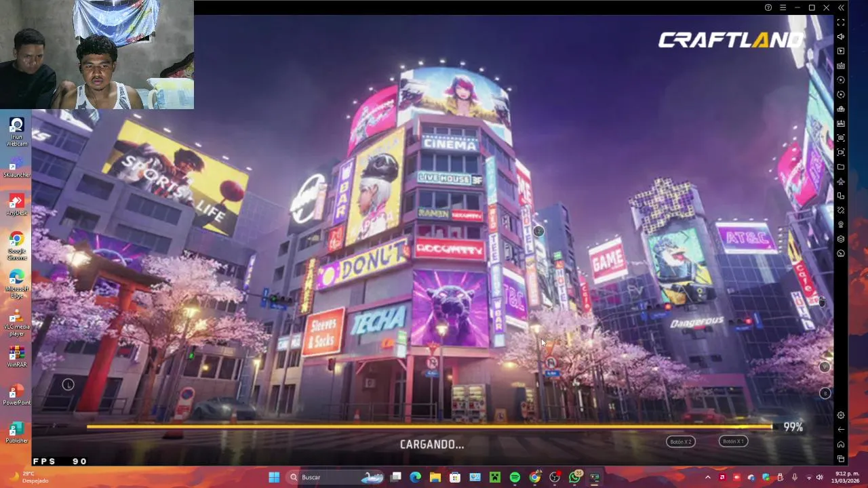Click the Botón X 2 overlay button
Image resolution: width=868 pixels, height=488 pixels.
[x=680, y=441]
